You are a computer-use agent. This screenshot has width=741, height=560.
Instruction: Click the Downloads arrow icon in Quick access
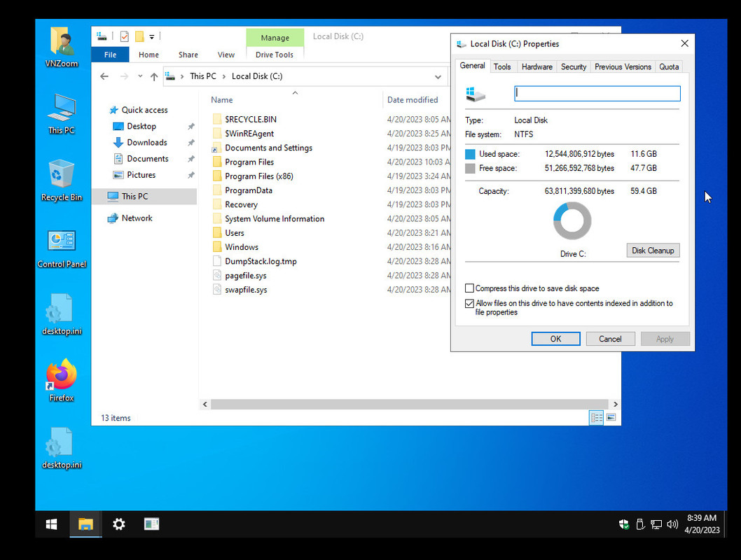point(118,143)
